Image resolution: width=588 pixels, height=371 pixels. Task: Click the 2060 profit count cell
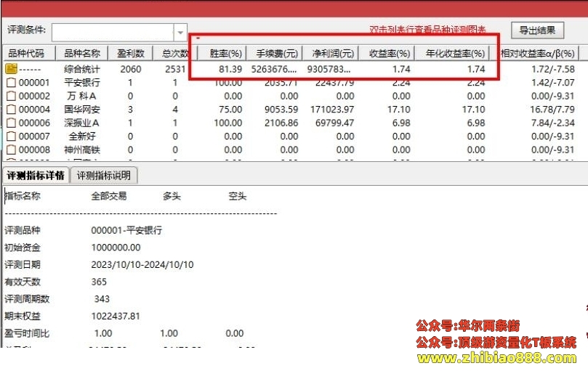(x=131, y=69)
